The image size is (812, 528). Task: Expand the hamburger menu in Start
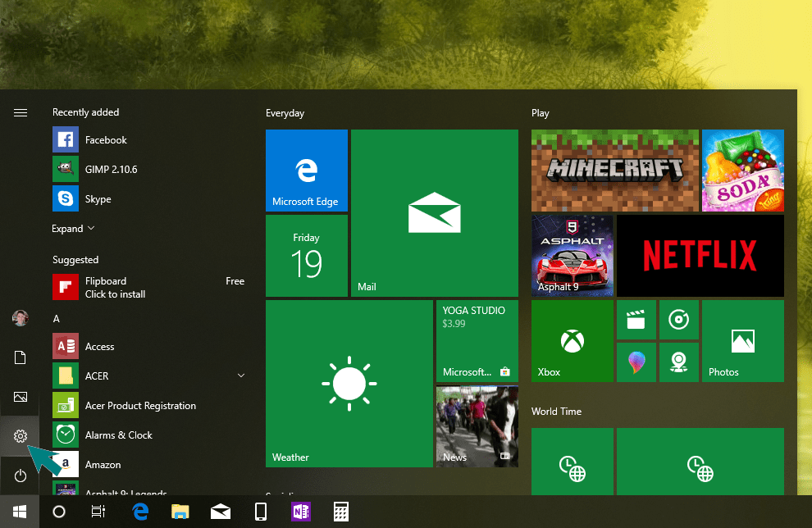[x=21, y=112]
